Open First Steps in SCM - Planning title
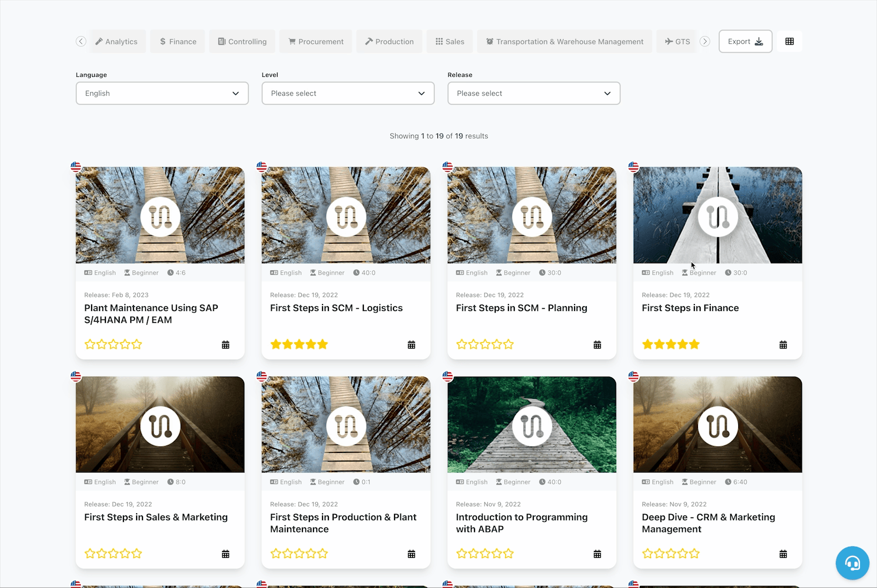The height and width of the screenshot is (588, 877). click(x=522, y=308)
